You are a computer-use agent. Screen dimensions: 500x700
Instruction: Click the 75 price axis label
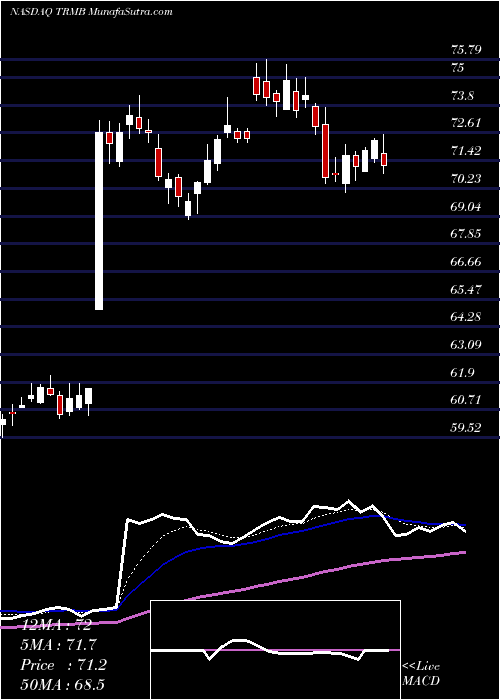coord(458,68)
